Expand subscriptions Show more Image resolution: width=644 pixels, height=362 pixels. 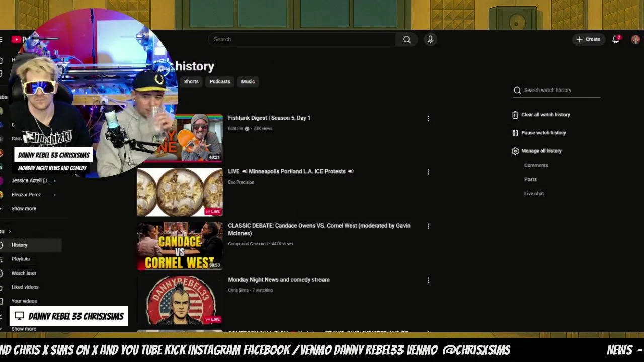[24, 208]
